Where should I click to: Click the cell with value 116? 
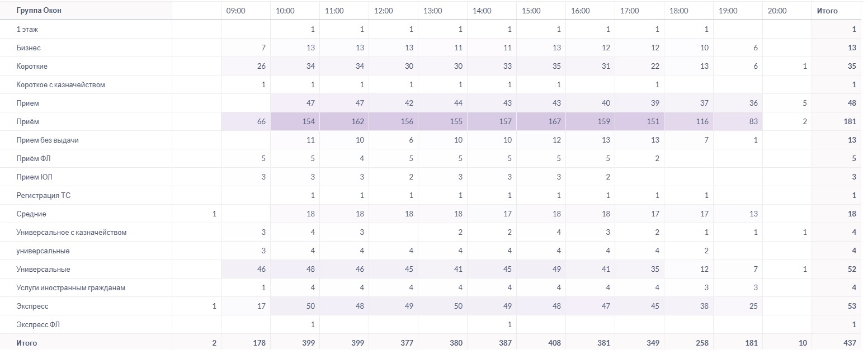click(689, 121)
